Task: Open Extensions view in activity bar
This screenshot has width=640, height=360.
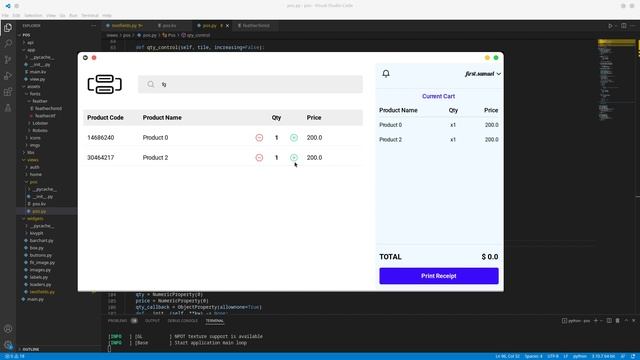Action: coord(8,92)
